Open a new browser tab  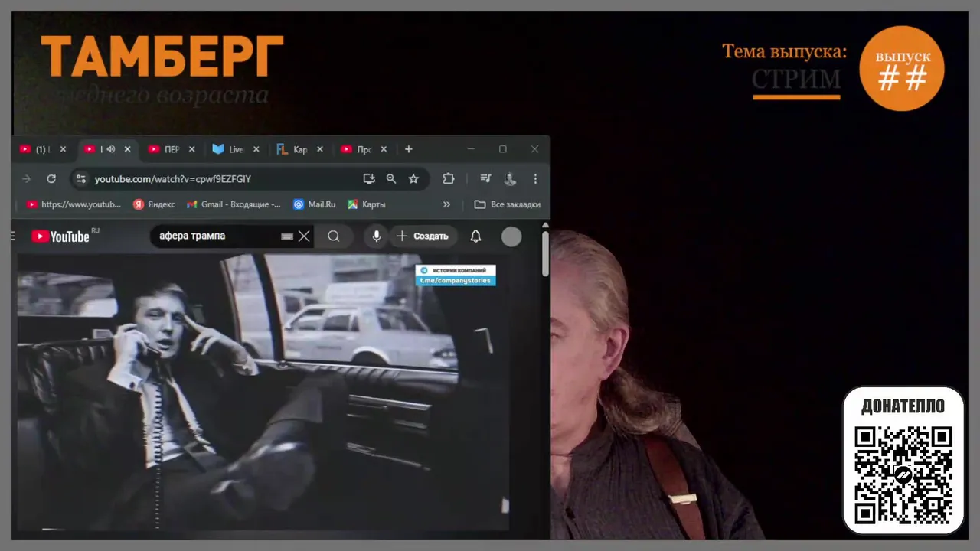click(x=408, y=149)
